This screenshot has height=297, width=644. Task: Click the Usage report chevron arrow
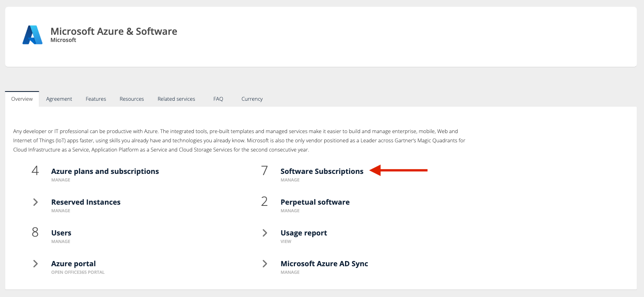click(265, 233)
